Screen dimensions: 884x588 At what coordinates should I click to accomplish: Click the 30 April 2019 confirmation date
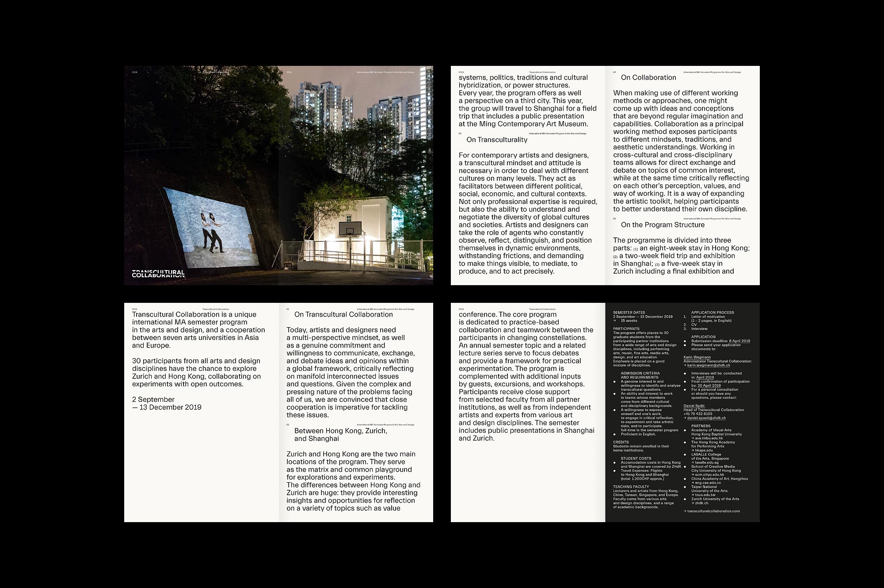(709, 386)
